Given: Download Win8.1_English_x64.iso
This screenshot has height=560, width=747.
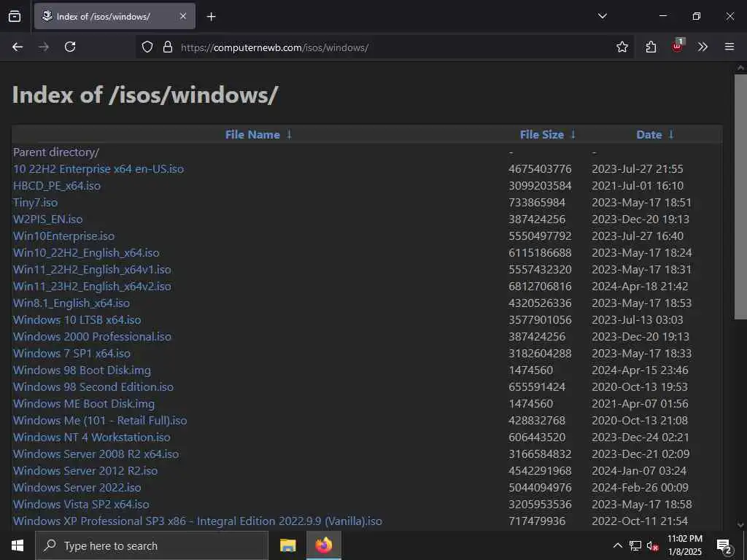Looking at the screenshot, I should (x=71, y=303).
